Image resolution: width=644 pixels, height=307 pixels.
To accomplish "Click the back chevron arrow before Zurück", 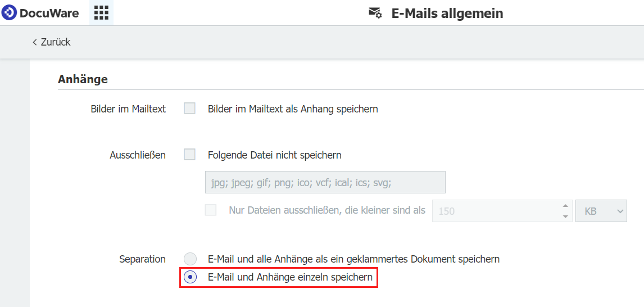I will click(x=35, y=42).
